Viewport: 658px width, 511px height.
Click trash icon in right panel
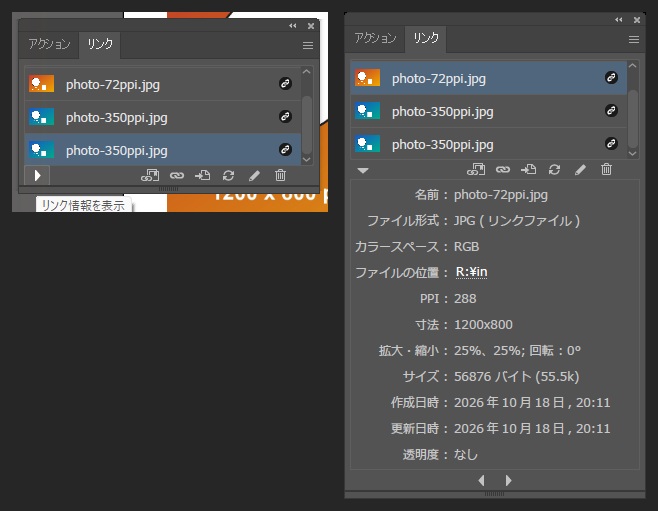point(606,169)
